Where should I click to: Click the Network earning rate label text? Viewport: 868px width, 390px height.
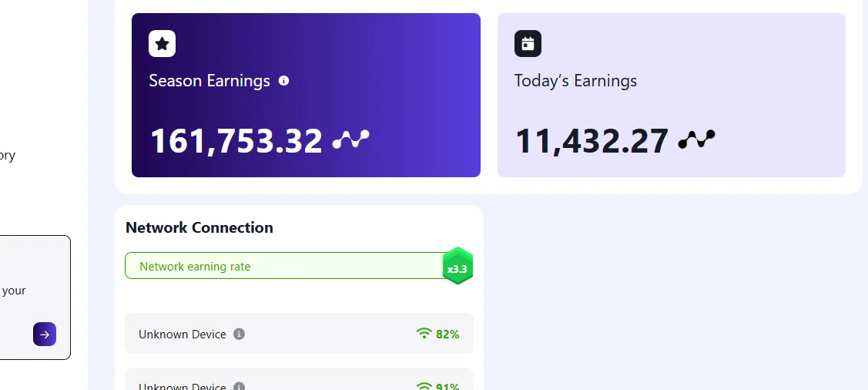pyautogui.click(x=195, y=267)
